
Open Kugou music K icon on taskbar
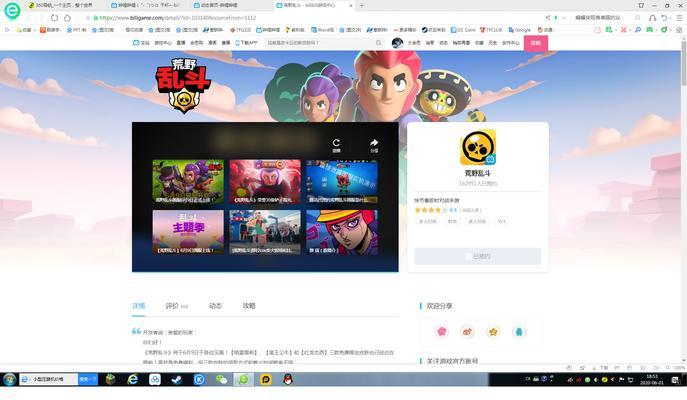199,379
